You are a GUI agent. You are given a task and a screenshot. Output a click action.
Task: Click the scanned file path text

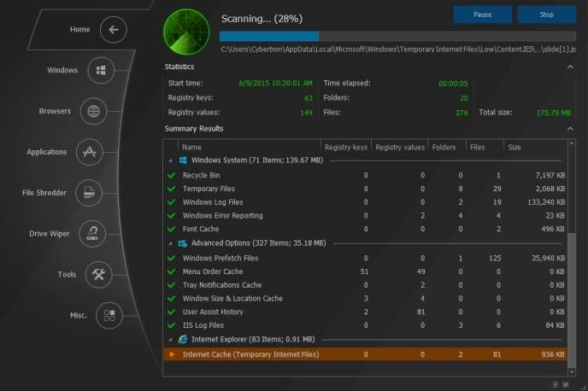[x=398, y=49]
